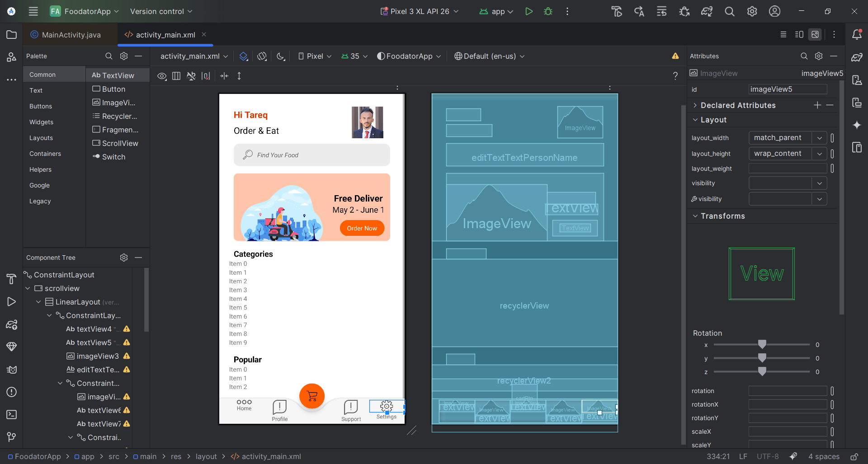Viewport: 868px width, 464px height.
Task: Clear all constraints icon in toolbar
Action: click(206, 76)
